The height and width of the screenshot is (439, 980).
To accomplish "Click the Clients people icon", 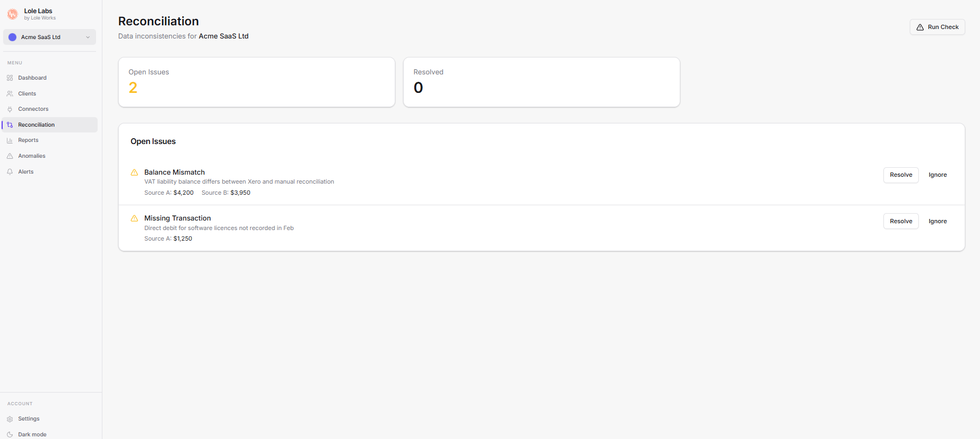I will pos(10,94).
